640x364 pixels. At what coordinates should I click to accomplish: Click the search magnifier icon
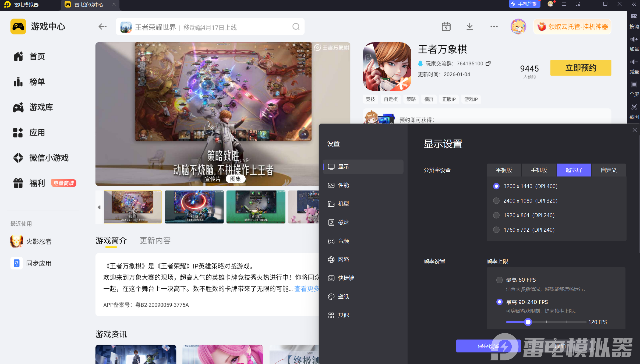click(296, 27)
